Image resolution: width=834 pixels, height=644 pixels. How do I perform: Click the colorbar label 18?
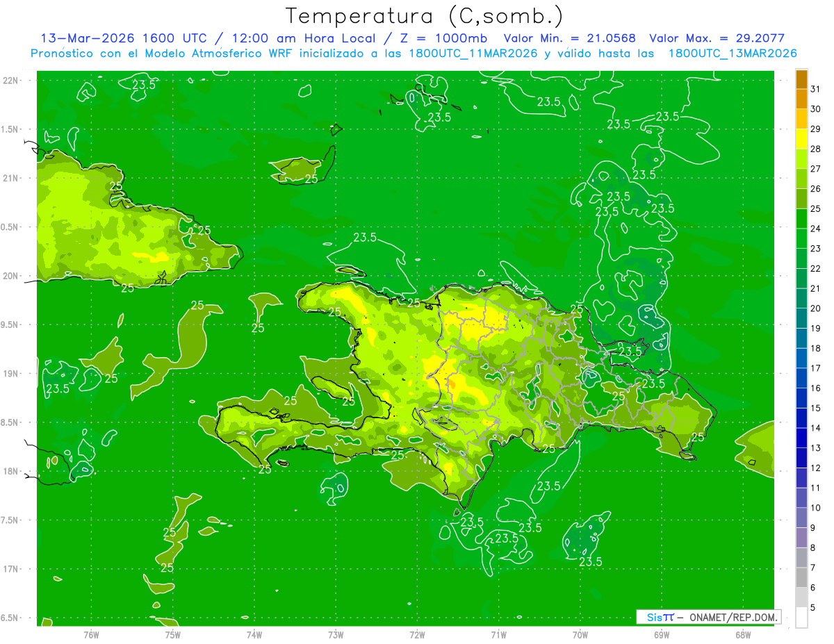click(x=816, y=348)
